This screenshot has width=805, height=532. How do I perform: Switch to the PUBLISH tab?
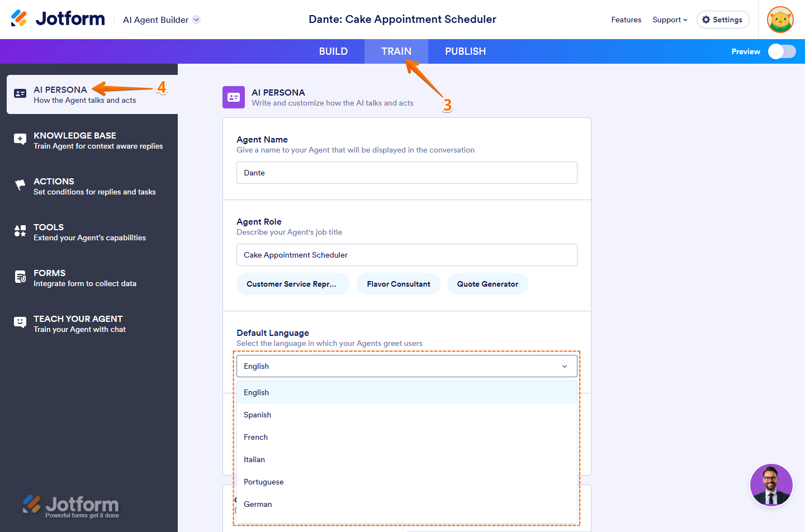[465, 51]
